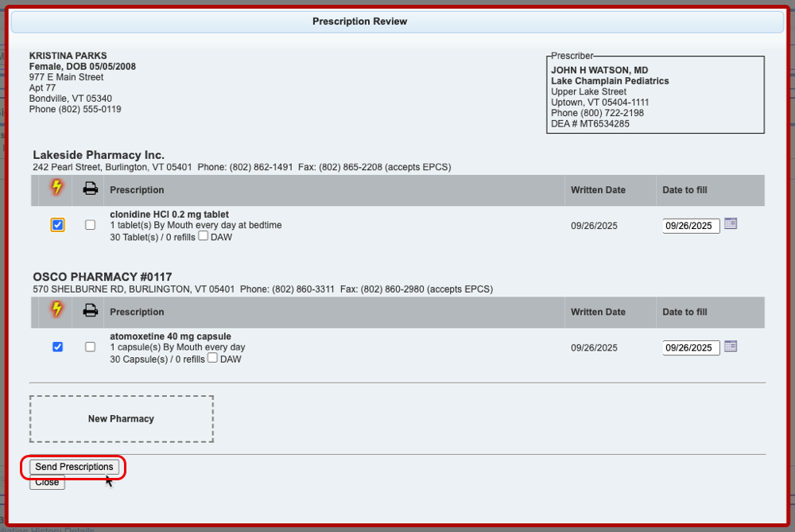Uncheck electronic send for clonidine HCl tablet
Viewport: 795px width, 532px height.
tap(57, 225)
